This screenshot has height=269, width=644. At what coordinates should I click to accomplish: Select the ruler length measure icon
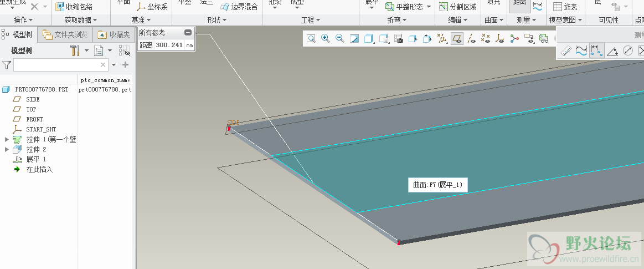[566, 51]
